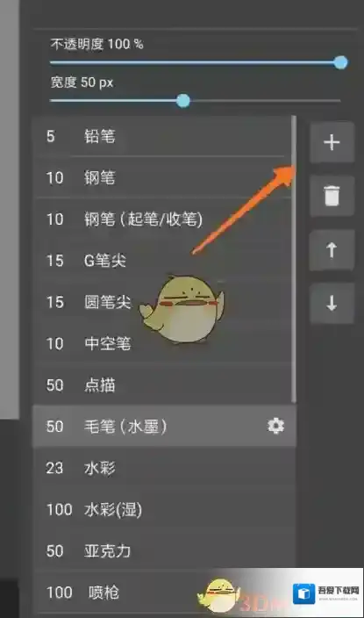Move brush down with down arrow
Image resolution: width=364 pixels, height=618 pixels.
click(332, 303)
